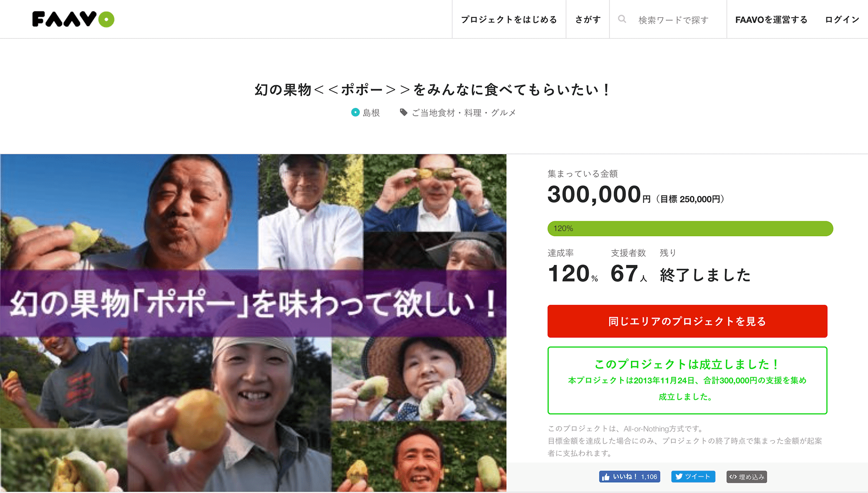This screenshot has height=493, width=868.
Task: Click the ログイン link
Action: click(842, 20)
